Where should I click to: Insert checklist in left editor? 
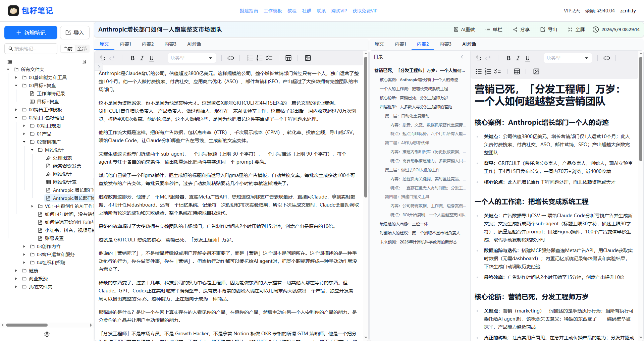(x=269, y=58)
